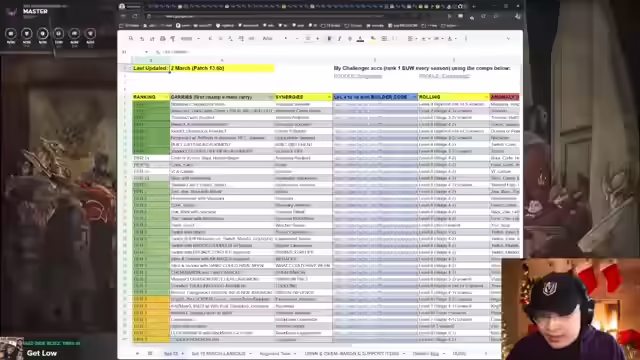Increase font size with plus button

pos(318,39)
